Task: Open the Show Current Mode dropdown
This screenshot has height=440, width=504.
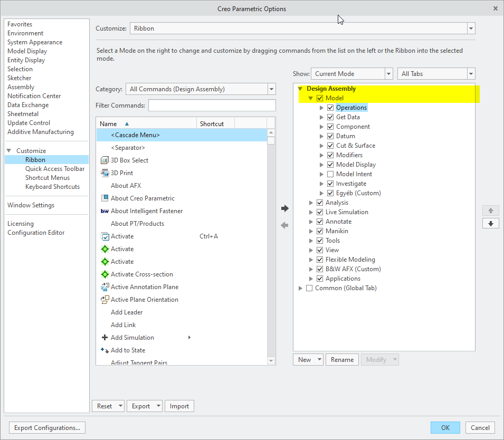Action: [x=388, y=74]
